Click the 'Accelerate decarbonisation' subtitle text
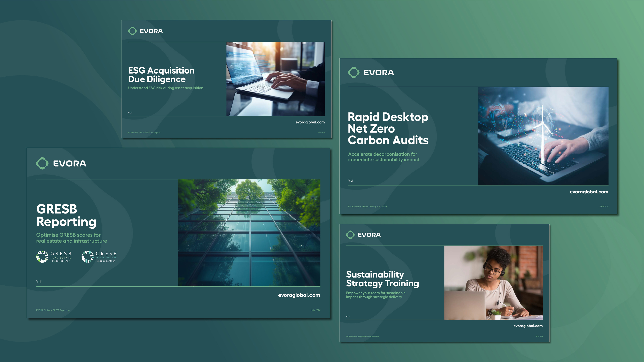 click(384, 157)
